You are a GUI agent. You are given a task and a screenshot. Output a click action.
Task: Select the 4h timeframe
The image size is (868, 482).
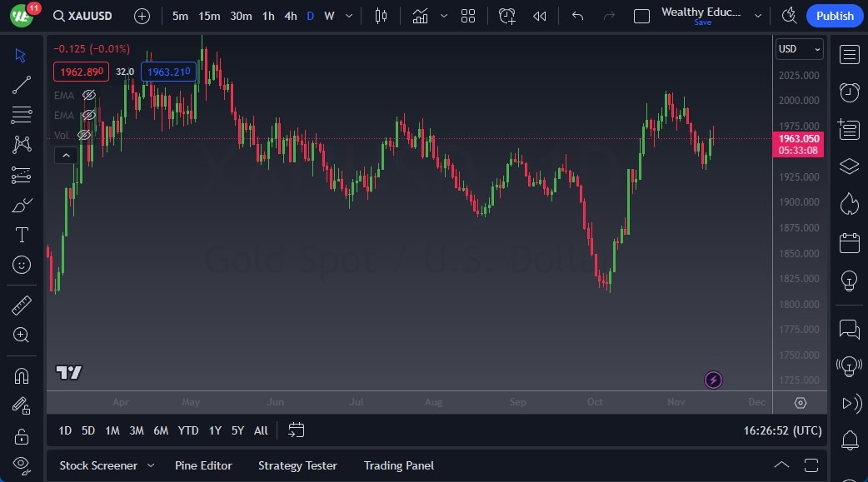pos(290,16)
